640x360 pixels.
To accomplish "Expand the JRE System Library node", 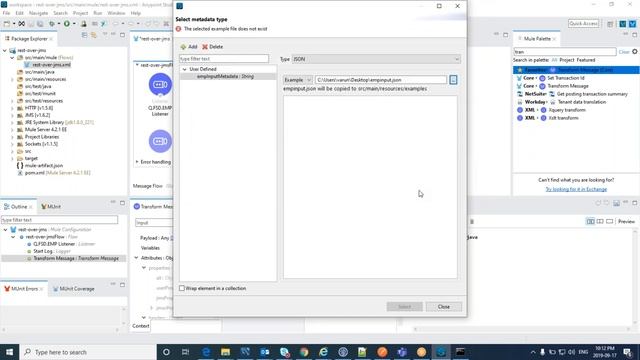I will point(12,122).
